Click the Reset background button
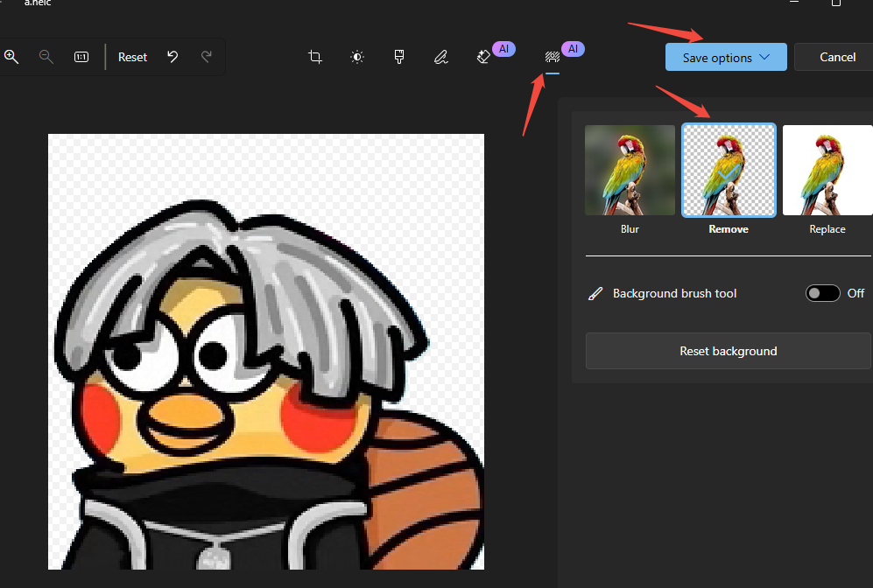This screenshot has height=588, width=873. pos(729,351)
